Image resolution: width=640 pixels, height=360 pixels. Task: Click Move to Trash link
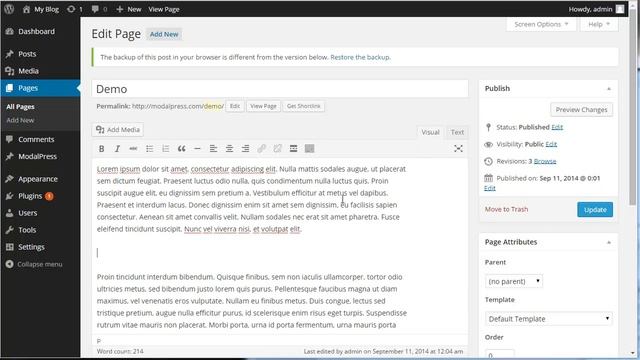tap(506, 209)
